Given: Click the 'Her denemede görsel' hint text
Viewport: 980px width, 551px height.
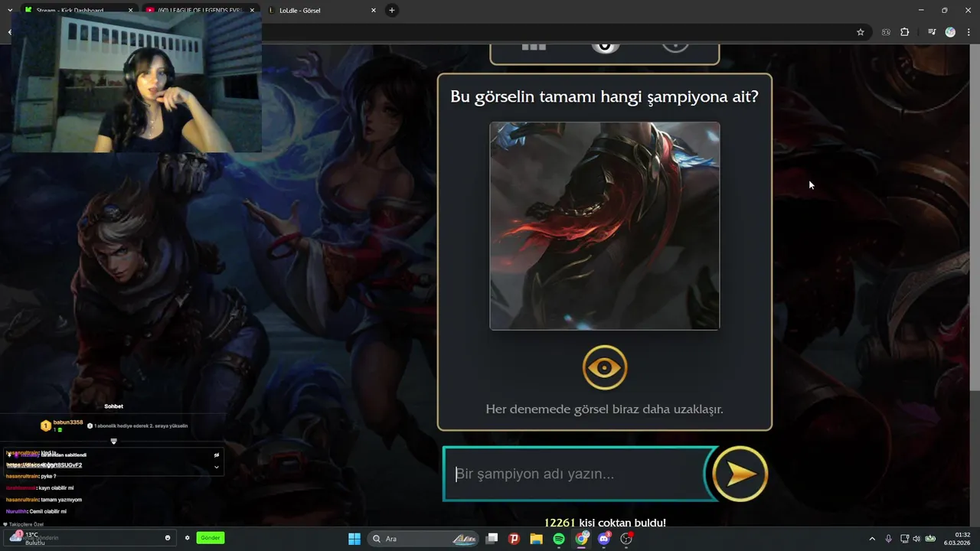Looking at the screenshot, I should [x=604, y=409].
